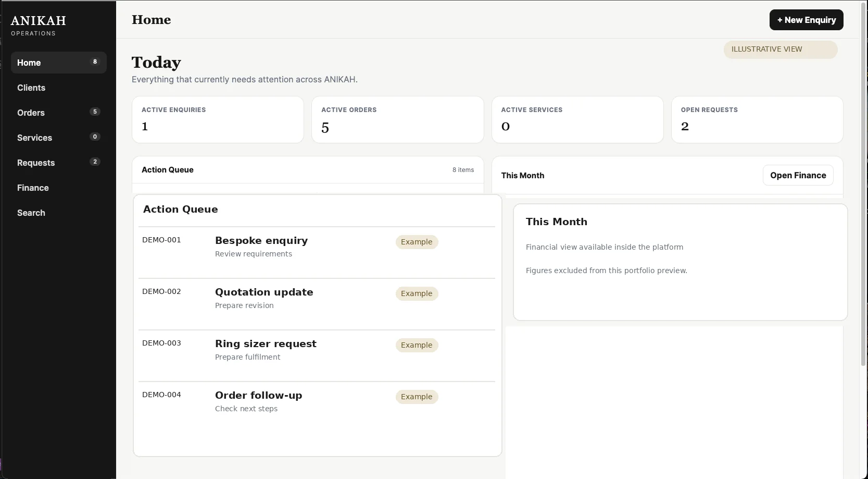Viewport: 868px width, 479px height.
Task: Click 'Prepare revision' subtitle text
Action: [x=244, y=306]
